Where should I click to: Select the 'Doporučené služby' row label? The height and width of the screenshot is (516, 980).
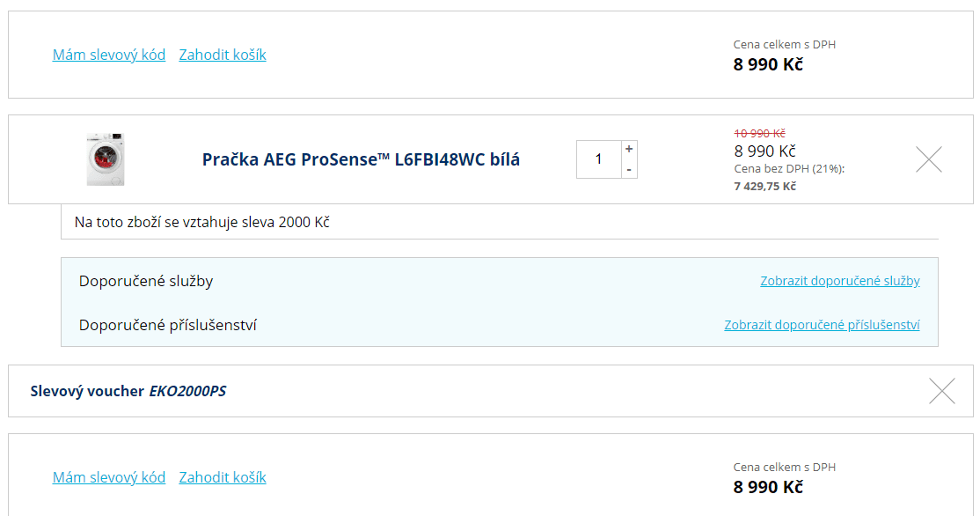pyautogui.click(x=146, y=281)
